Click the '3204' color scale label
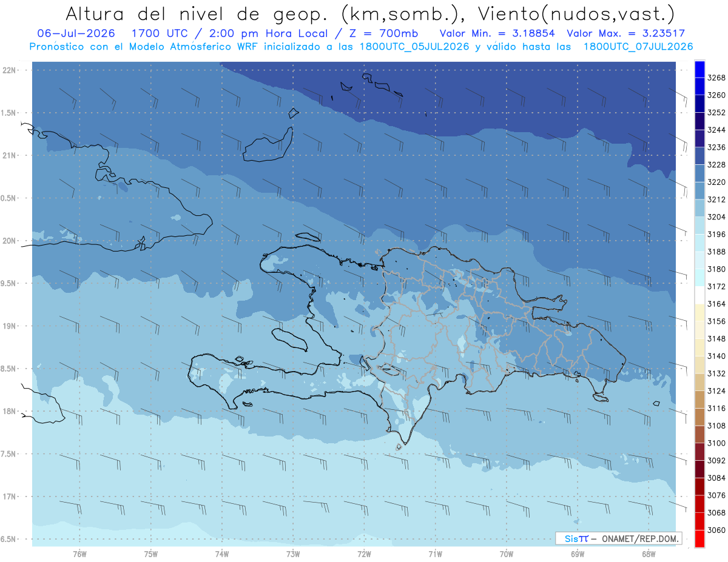 tap(716, 217)
